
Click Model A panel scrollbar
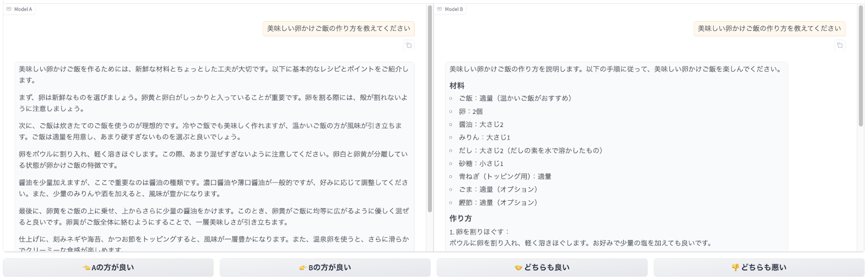430,109
